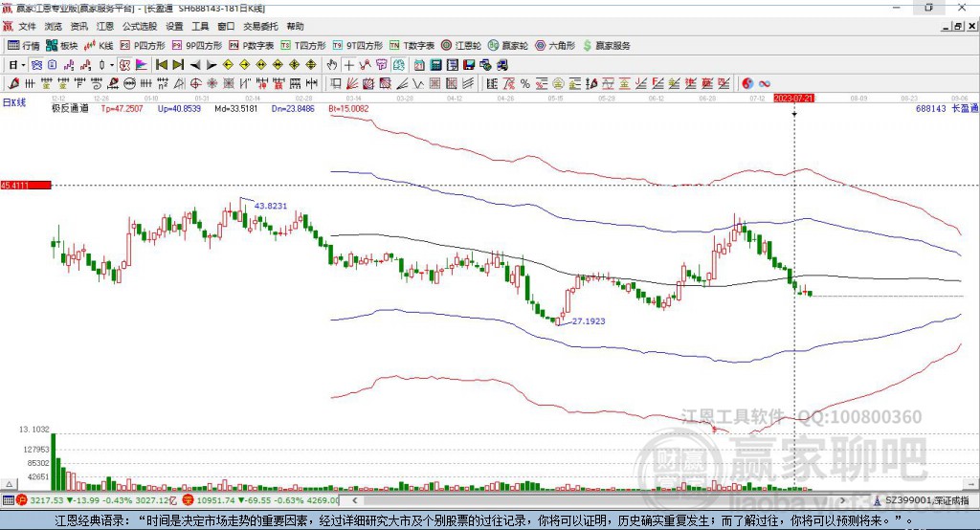Open the 江恩 menu
The image size is (980, 530).
(x=105, y=26)
